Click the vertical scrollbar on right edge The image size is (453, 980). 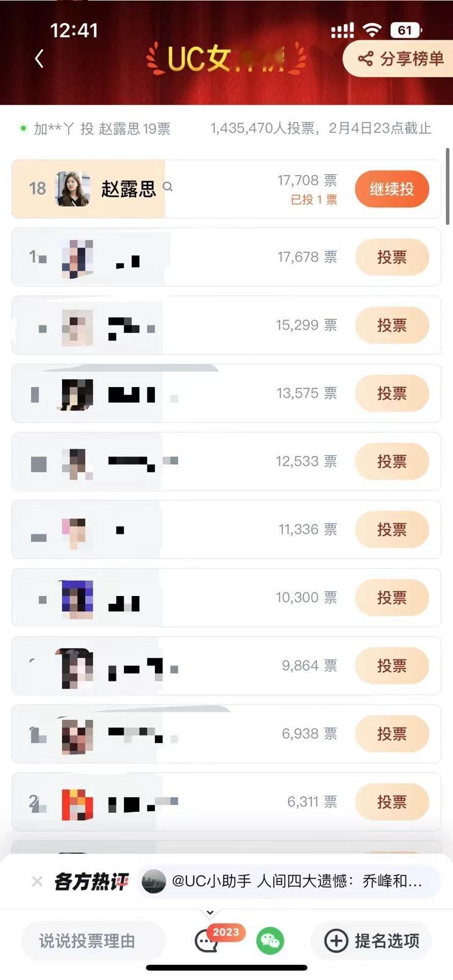[448, 186]
